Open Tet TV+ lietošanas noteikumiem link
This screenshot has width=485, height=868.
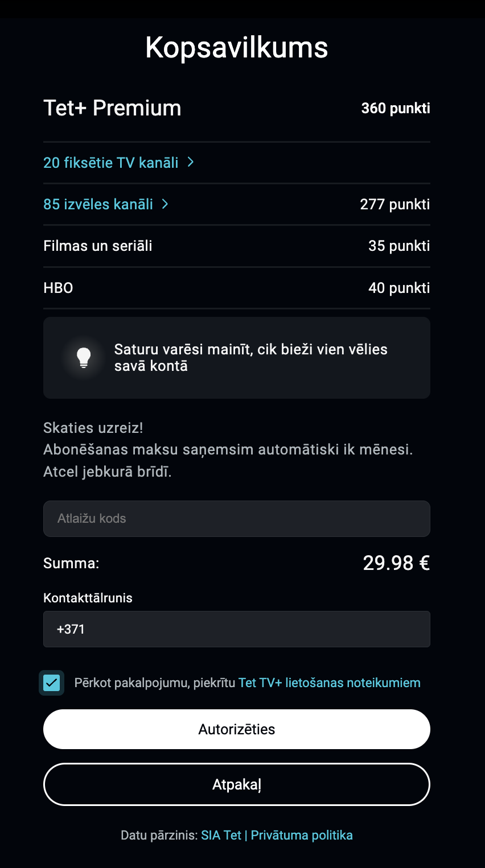click(329, 683)
